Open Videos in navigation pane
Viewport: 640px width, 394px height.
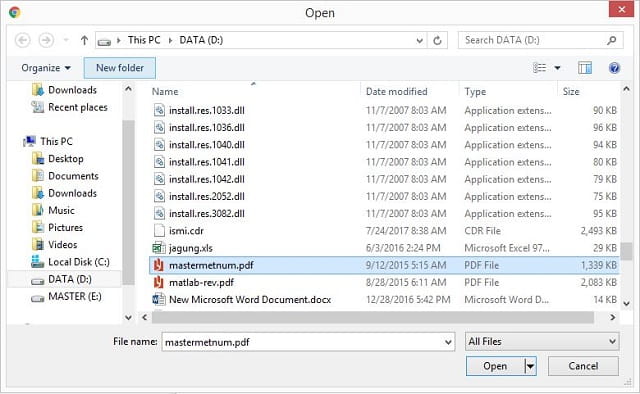tap(55, 245)
